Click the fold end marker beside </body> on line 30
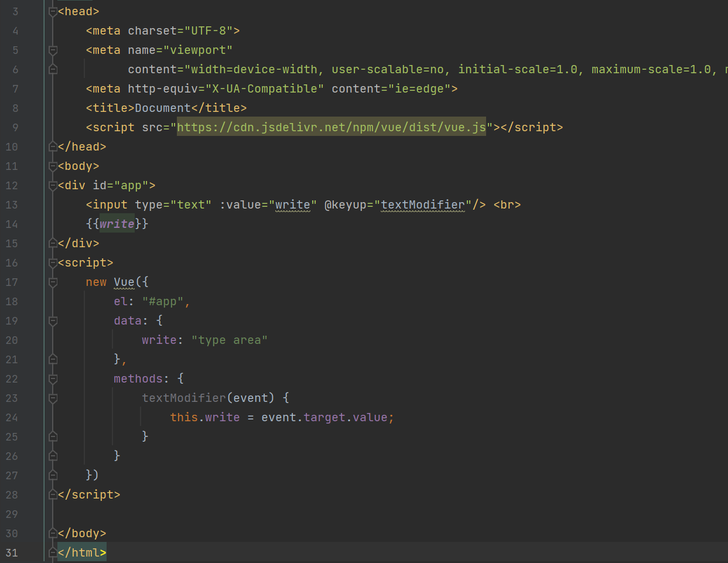728x563 pixels. [53, 534]
